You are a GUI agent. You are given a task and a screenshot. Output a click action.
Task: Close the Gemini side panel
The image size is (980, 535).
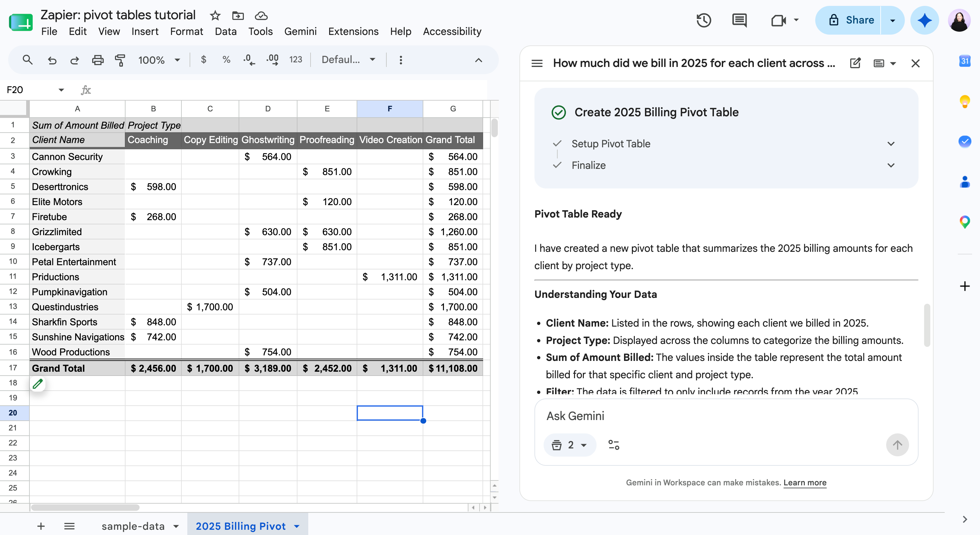915,63
